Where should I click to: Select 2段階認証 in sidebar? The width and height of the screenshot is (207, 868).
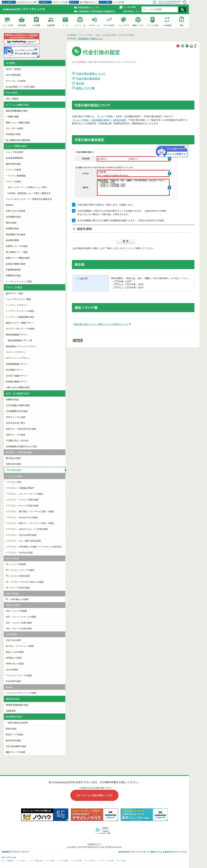click(34, 711)
